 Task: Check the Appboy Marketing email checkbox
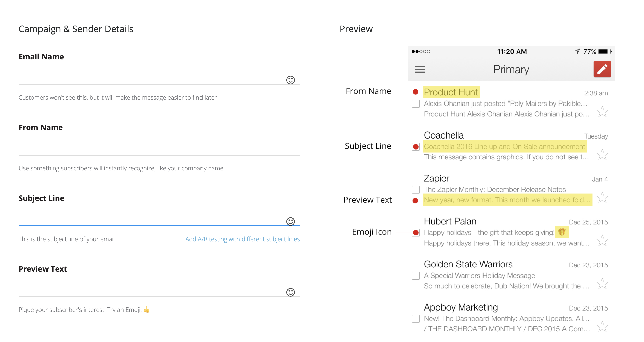pos(416,319)
